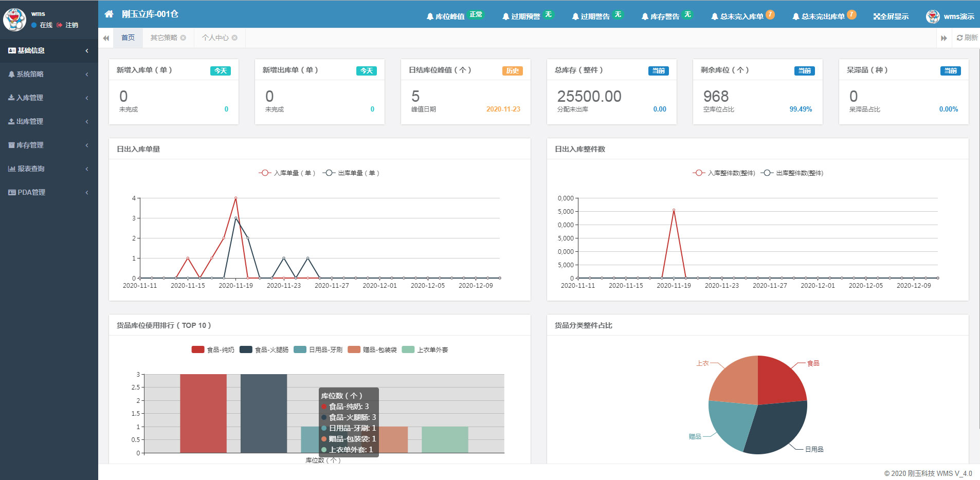Click the 正常 status badge

(x=476, y=14)
